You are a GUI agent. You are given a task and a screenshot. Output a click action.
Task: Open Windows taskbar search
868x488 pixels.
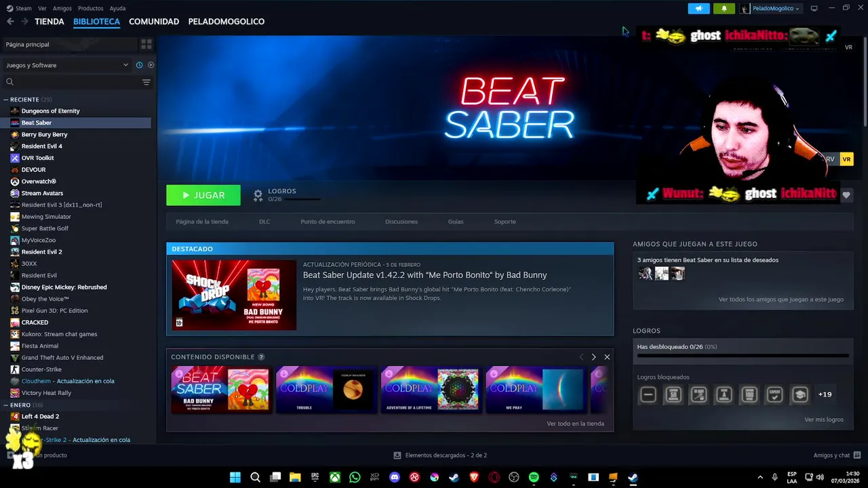click(255, 477)
